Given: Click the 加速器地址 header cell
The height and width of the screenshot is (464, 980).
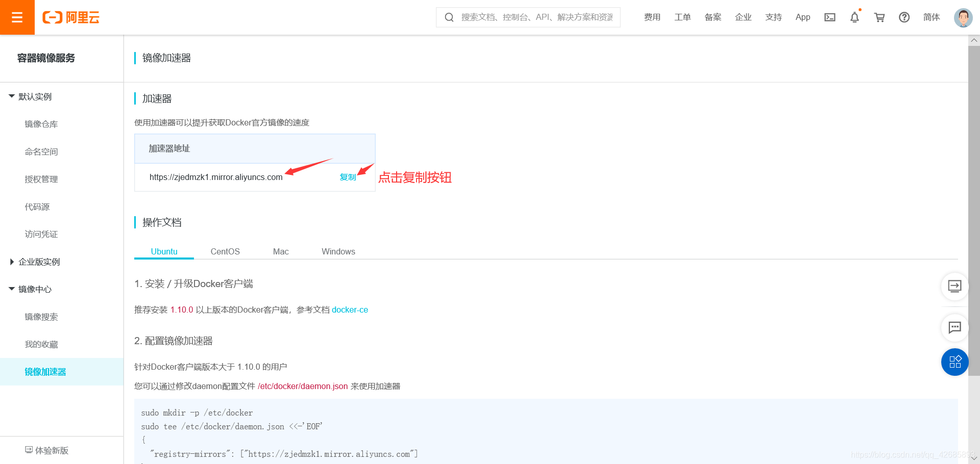Looking at the screenshot, I should point(255,148).
